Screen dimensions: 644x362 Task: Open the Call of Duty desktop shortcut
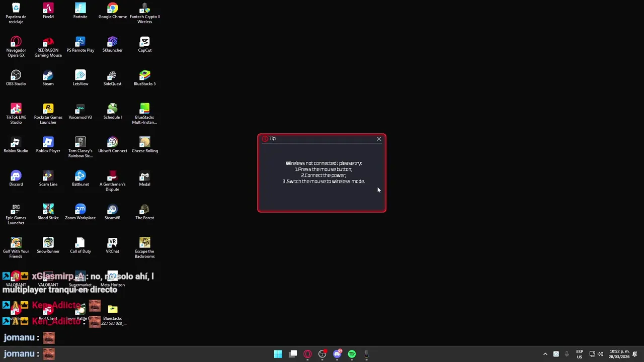tap(80, 245)
